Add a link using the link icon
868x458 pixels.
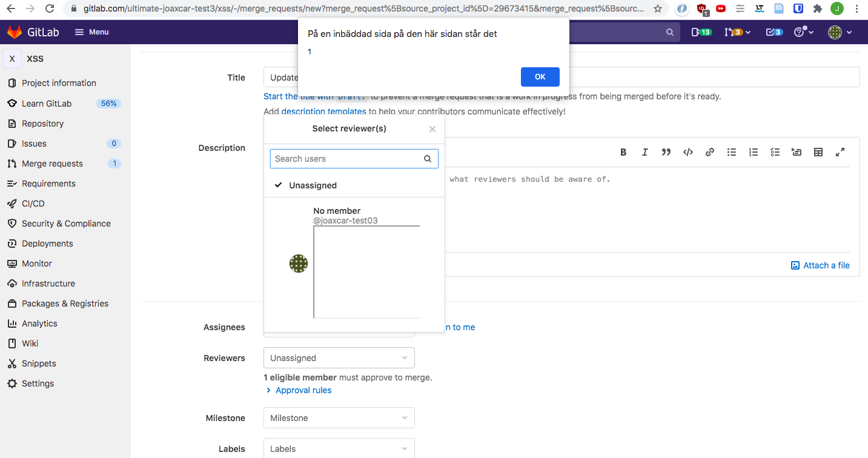(710, 152)
